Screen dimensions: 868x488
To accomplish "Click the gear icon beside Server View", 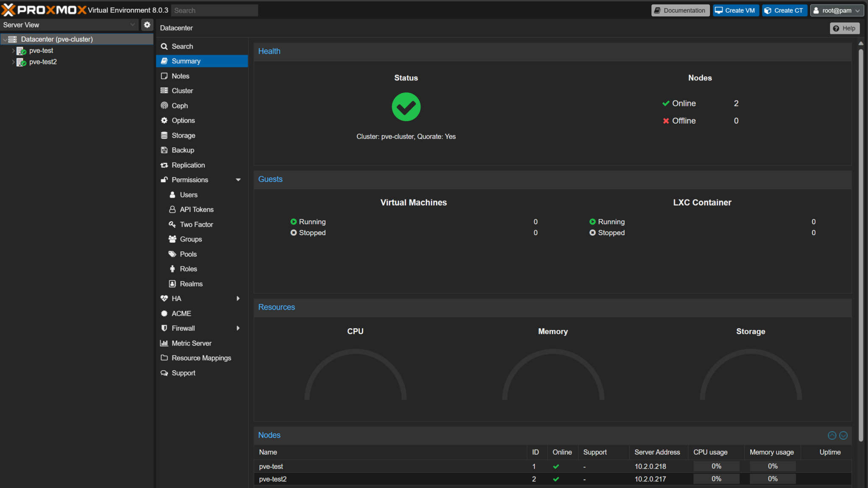I will (147, 25).
